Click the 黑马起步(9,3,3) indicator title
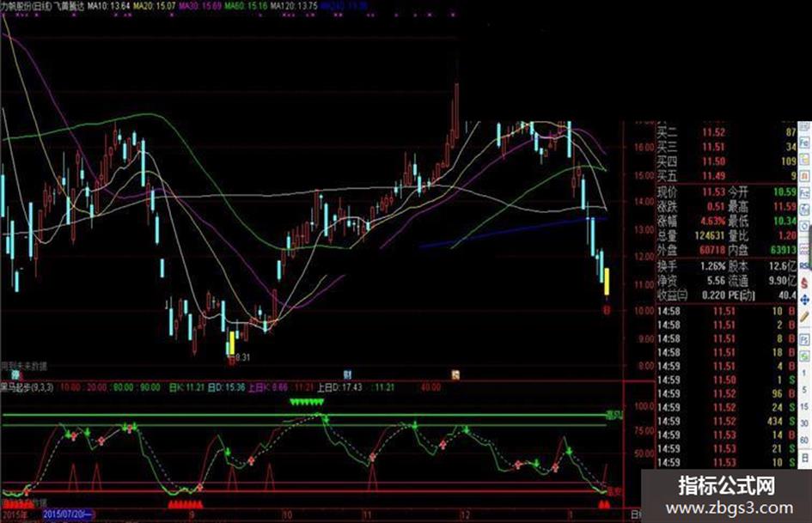Image resolution: width=812 pixels, height=523 pixels. click(27, 387)
